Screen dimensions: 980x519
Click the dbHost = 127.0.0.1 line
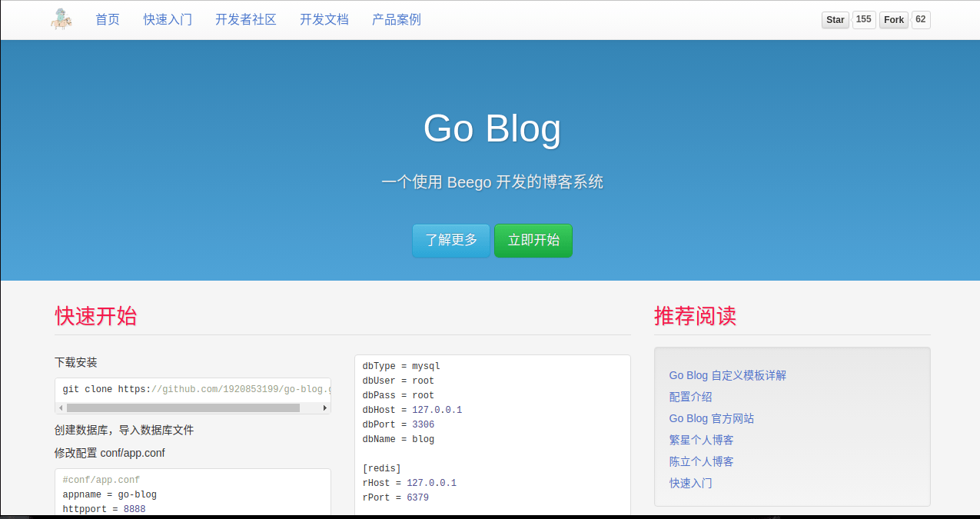(x=413, y=410)
